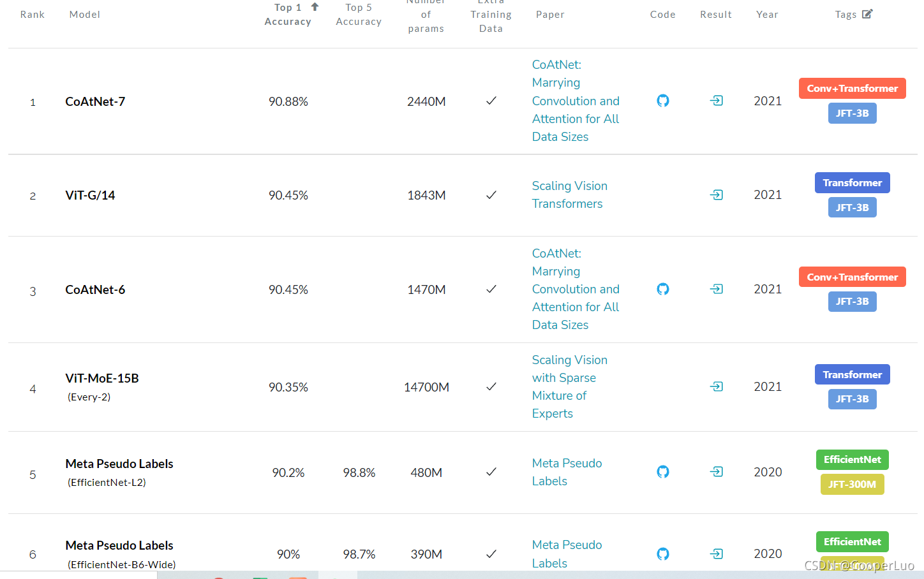
Task: Open Scaling Vision with Sparse Mixture of Experts
Action: [570, 386]
